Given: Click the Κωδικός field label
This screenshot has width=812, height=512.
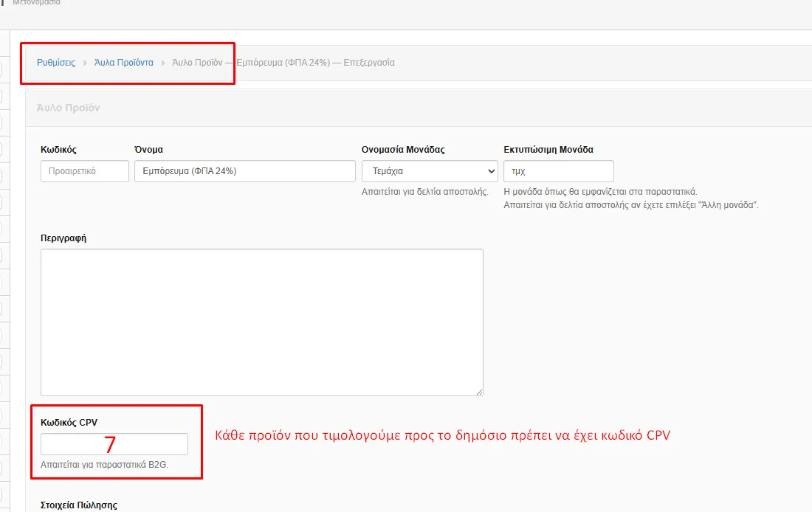Looking at the screenshot, I should tap(58, 149).
